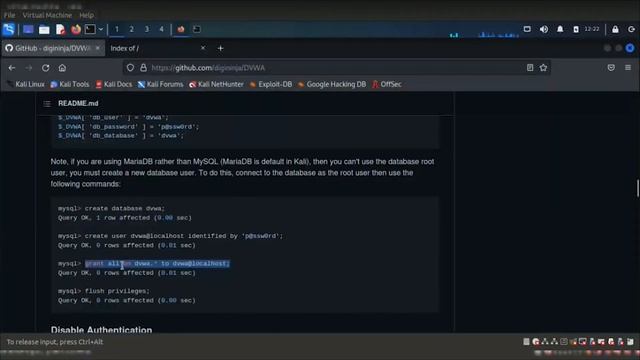The width and height of the screenshot is (640, 360).
Task: Open the Kali Docs bookmark
Action: (x=114, y=84)
